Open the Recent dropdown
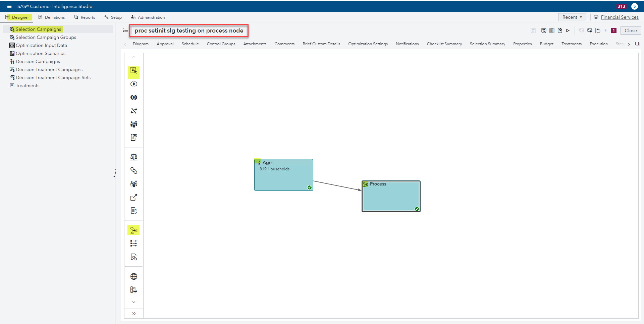This screenshot has width=644, height=324. coord(572,17)
